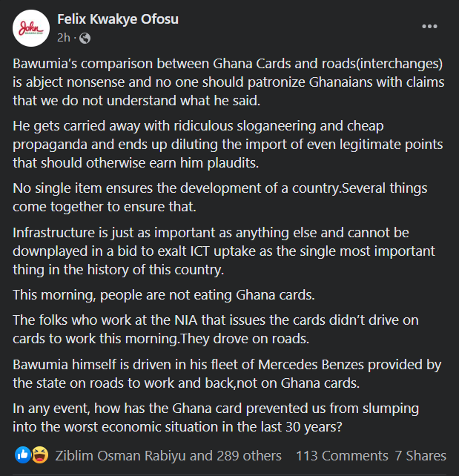Click the 2h post timestamp
The width and height of the screenshot is (459, 476).
[65, 38]
